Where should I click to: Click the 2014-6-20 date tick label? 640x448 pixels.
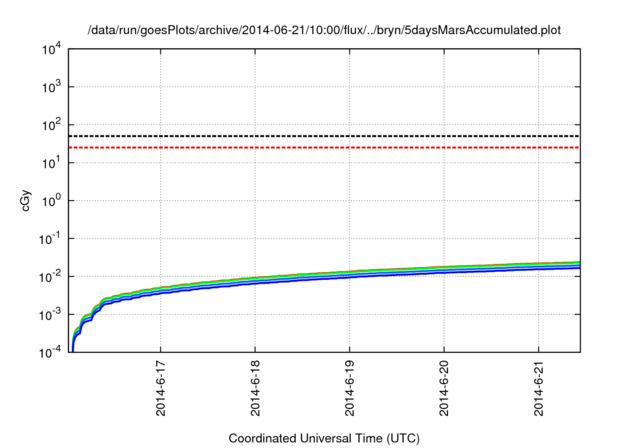point(444,388)
